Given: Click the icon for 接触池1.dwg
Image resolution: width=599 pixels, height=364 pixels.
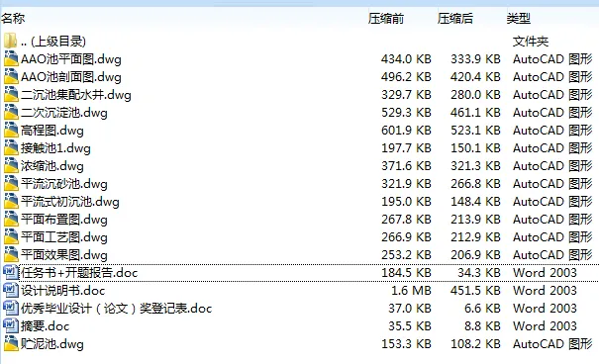Looking at the screenshot, I should (11, 147).
